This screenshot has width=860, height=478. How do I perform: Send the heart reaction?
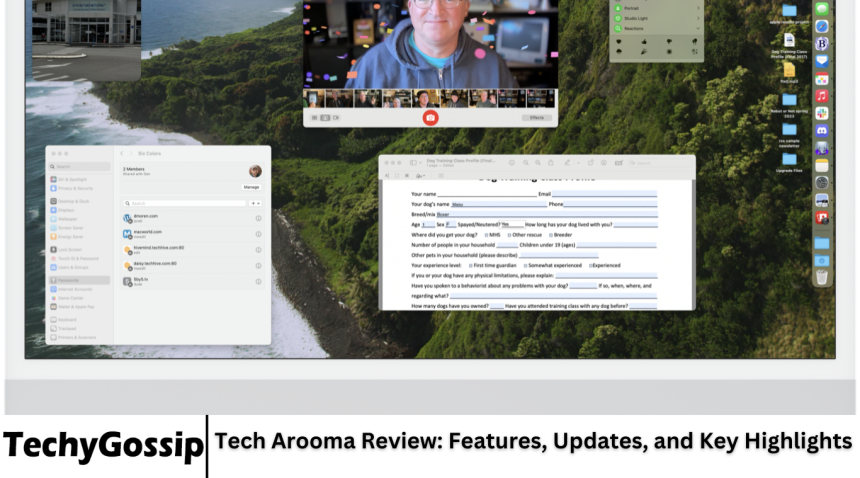pos(619,42)
